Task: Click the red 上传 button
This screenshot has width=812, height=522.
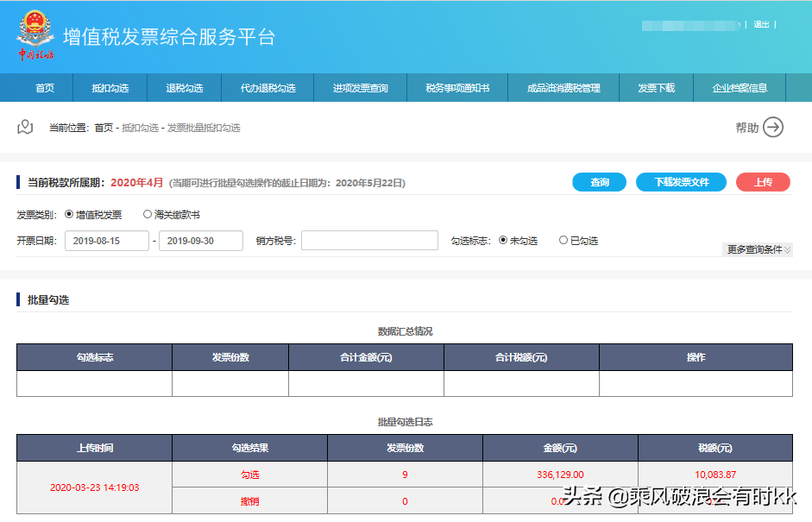Action: tap(763, 182)
